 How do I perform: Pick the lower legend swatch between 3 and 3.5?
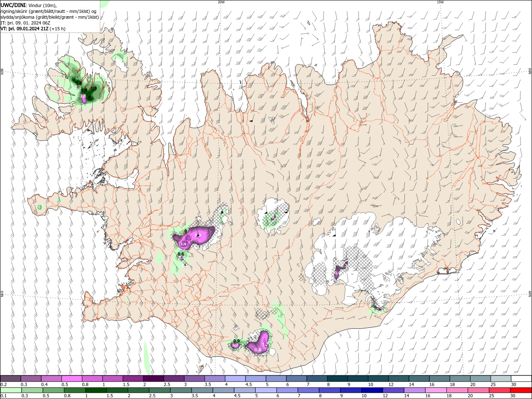(180, 390)
